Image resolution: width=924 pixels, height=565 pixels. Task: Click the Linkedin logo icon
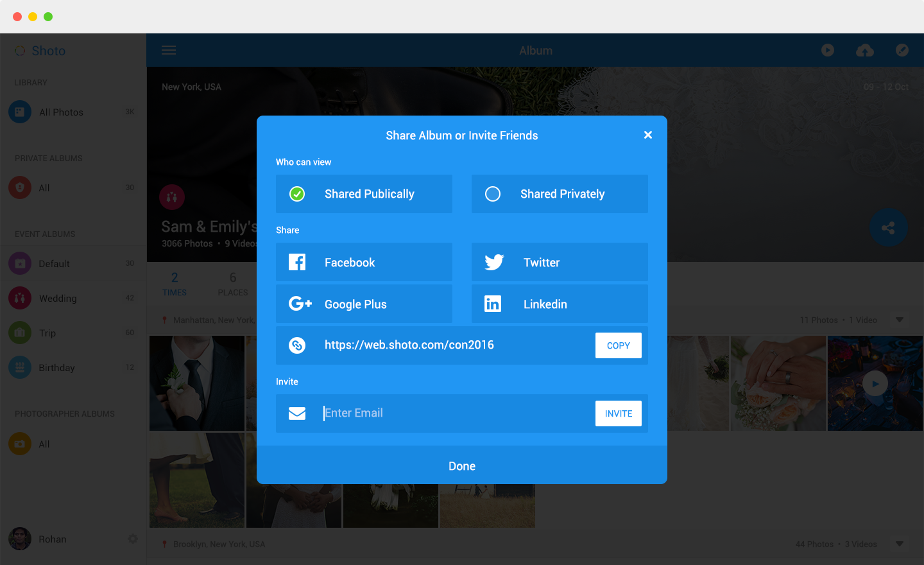(x=493, y=304)
